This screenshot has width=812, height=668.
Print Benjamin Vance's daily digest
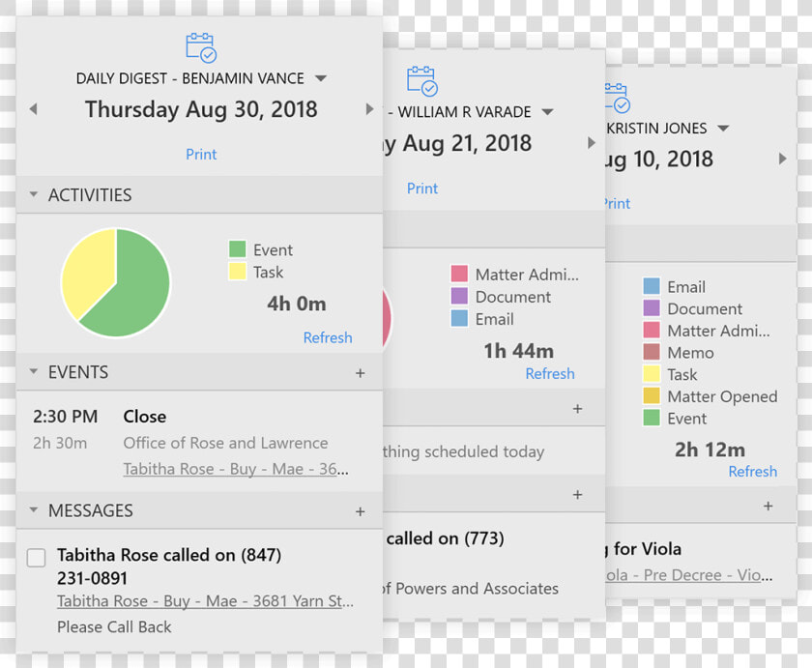pyautogui.click(x=201, y=155)
